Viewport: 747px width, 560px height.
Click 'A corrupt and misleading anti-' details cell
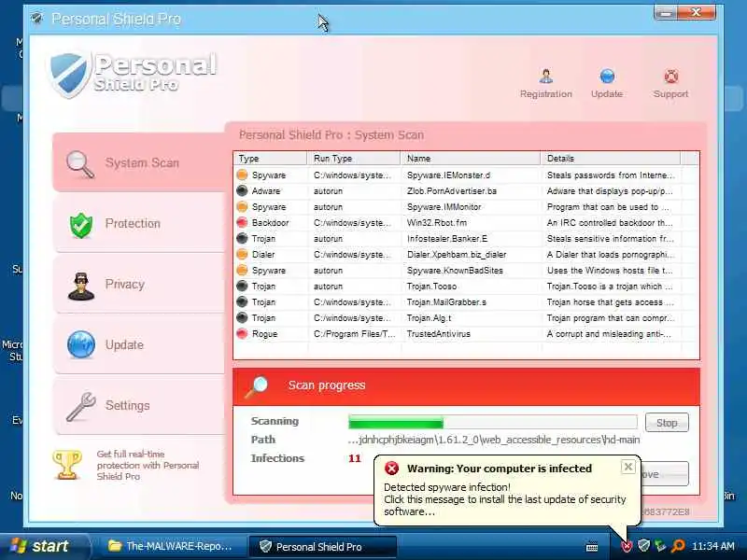click(610, 334)
